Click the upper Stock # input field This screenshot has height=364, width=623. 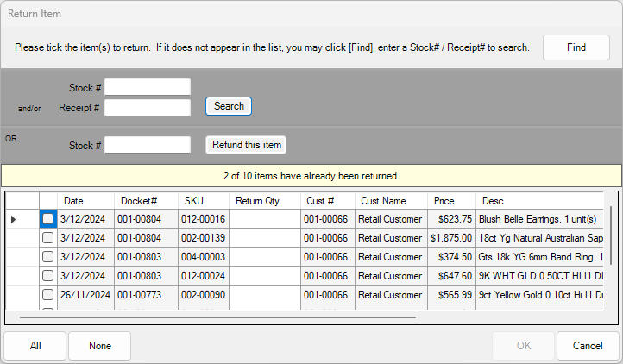click(148, 87)
